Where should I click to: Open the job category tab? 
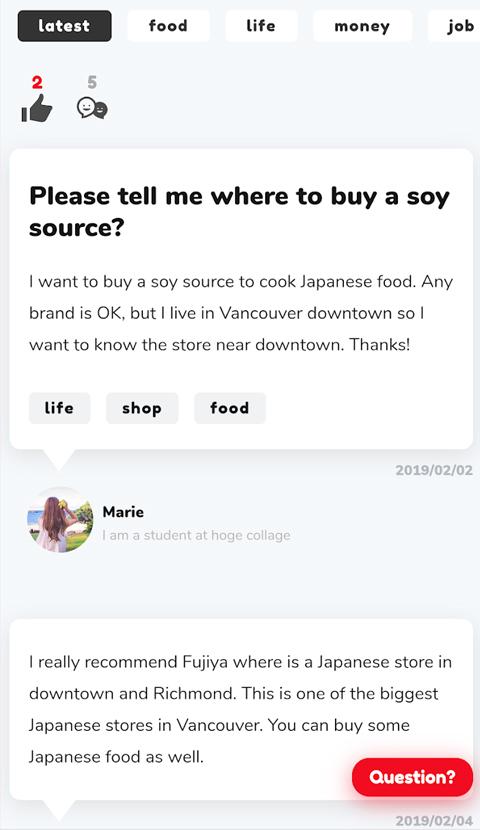pyautogui.click(x=457, y=26)
